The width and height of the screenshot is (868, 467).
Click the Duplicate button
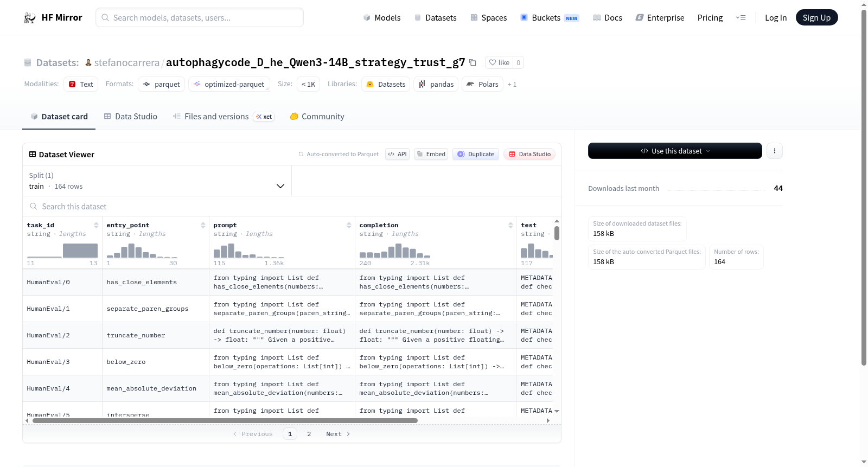click(476, 154)
